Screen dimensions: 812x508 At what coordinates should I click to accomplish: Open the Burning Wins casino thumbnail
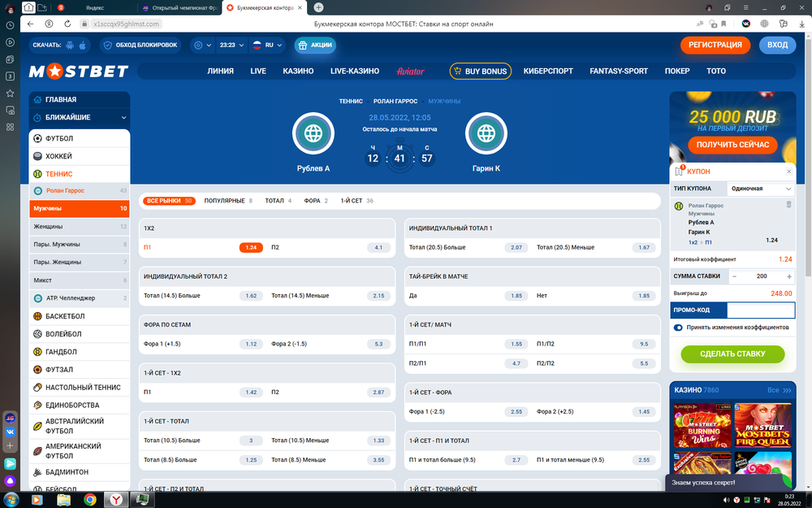click(702, 426)
